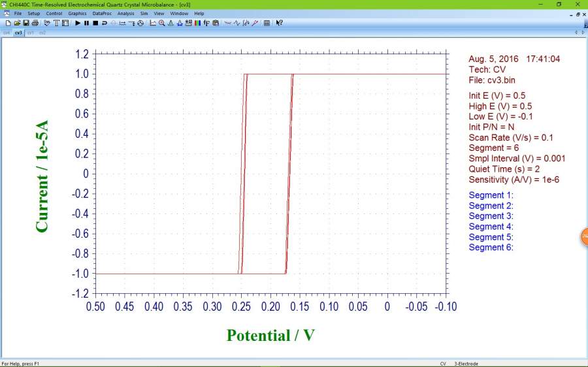The width and height of the screenshot is (588, 367).
Task: Click the 'Potential / V' axis title
Action: (270, 335)
